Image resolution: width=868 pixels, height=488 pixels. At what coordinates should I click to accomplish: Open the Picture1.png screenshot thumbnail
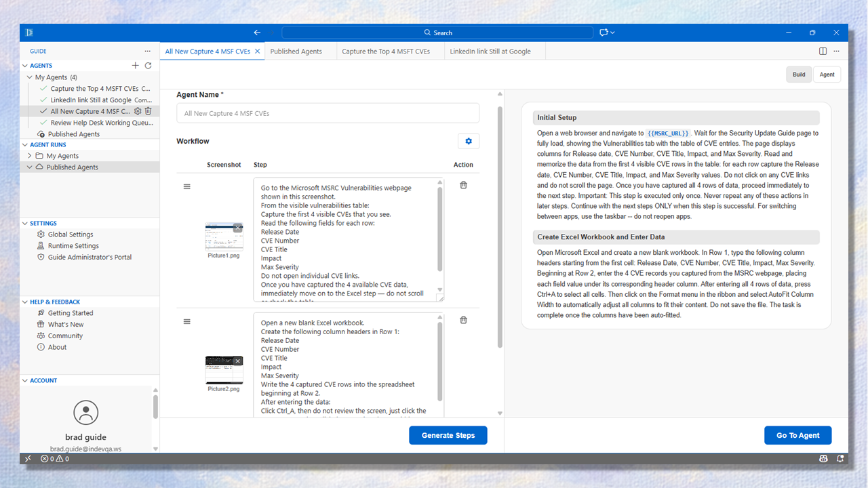pos(224,237)
